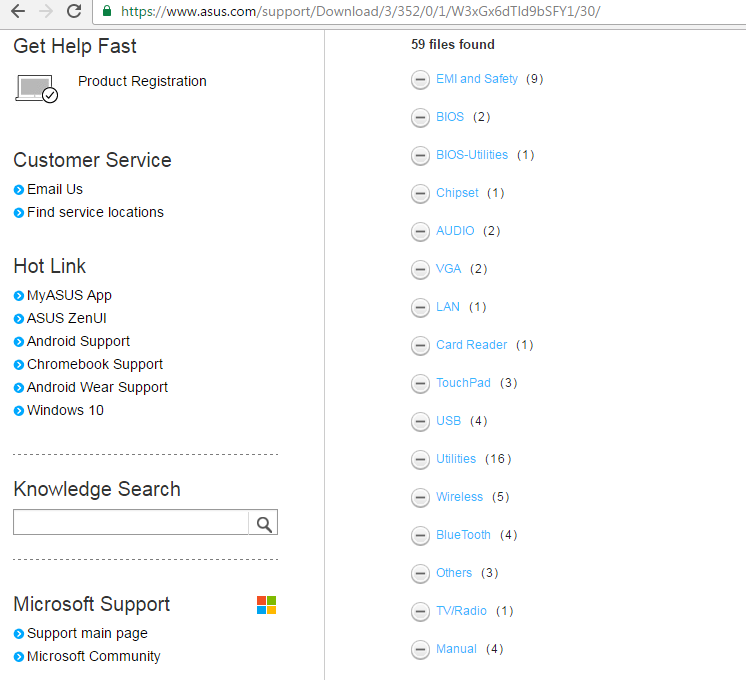746x680 pixels.
Task: Toggle the VGA section expander icon
Action: coord(421,270)
